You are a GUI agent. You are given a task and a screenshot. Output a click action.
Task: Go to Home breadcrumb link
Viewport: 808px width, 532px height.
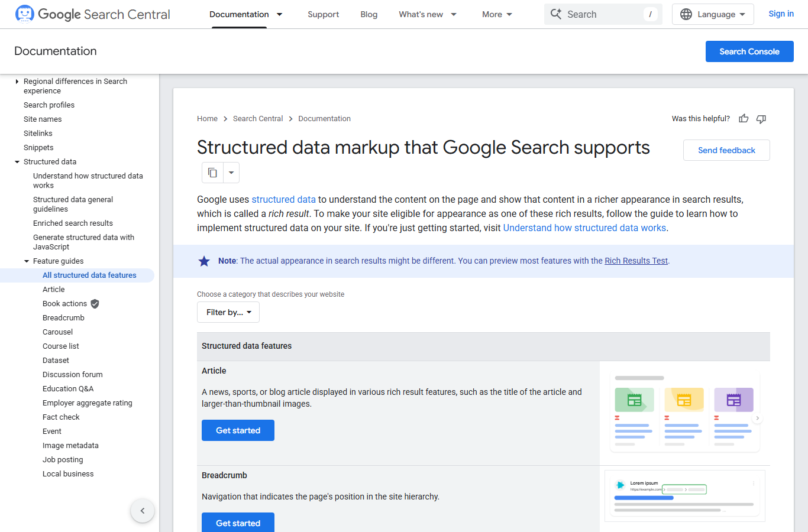point(207,119)
